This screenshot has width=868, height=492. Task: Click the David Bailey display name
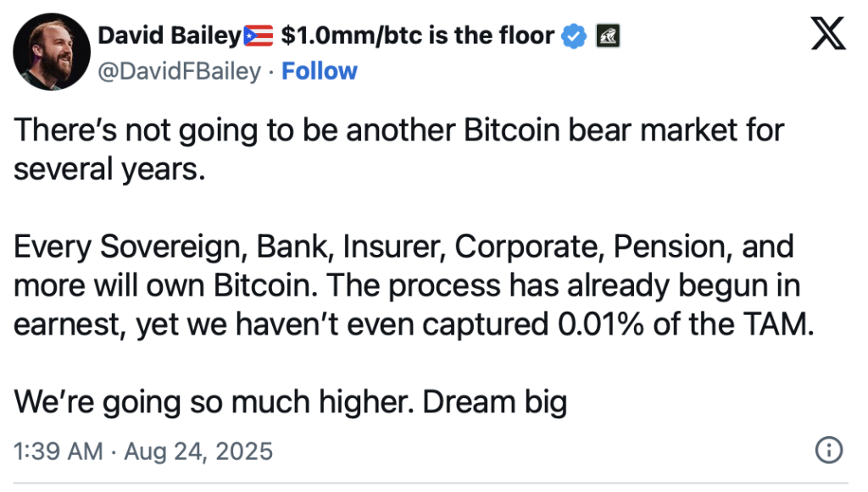[x=170, y=36]
